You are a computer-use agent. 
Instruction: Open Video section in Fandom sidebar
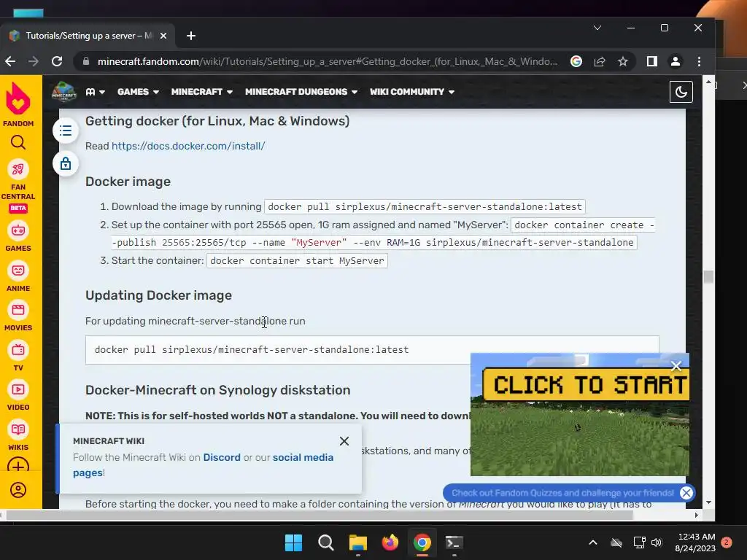pyautogui.click(x=18, y=396)
